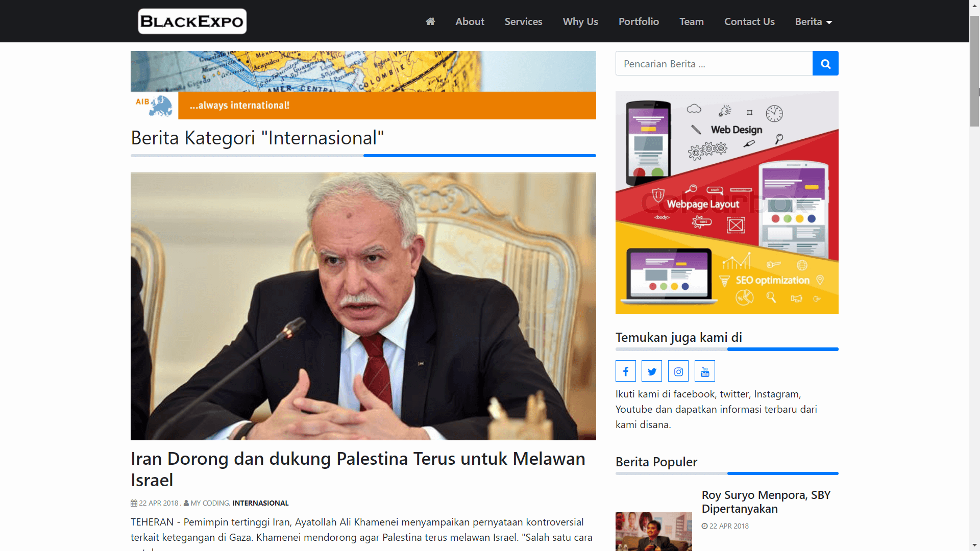Open the About menu item
Viewport: 980px width, 551px height.
470,21
